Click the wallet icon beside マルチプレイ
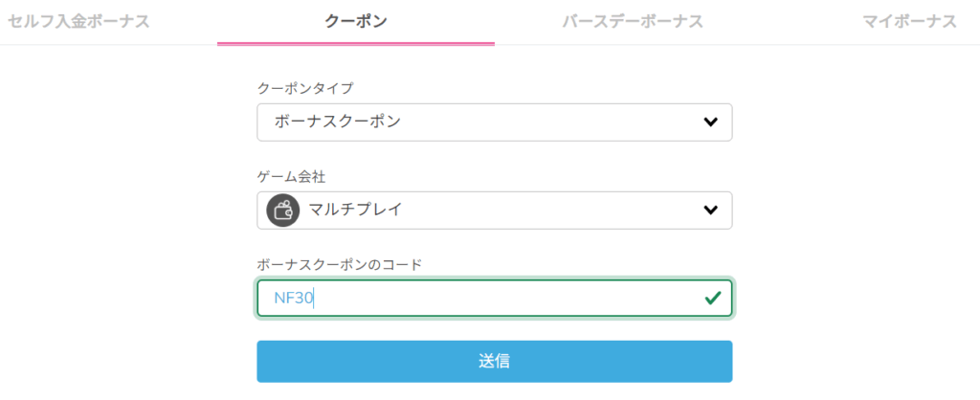The height and width of the screenshot is (400, 980). pos(282,211)
